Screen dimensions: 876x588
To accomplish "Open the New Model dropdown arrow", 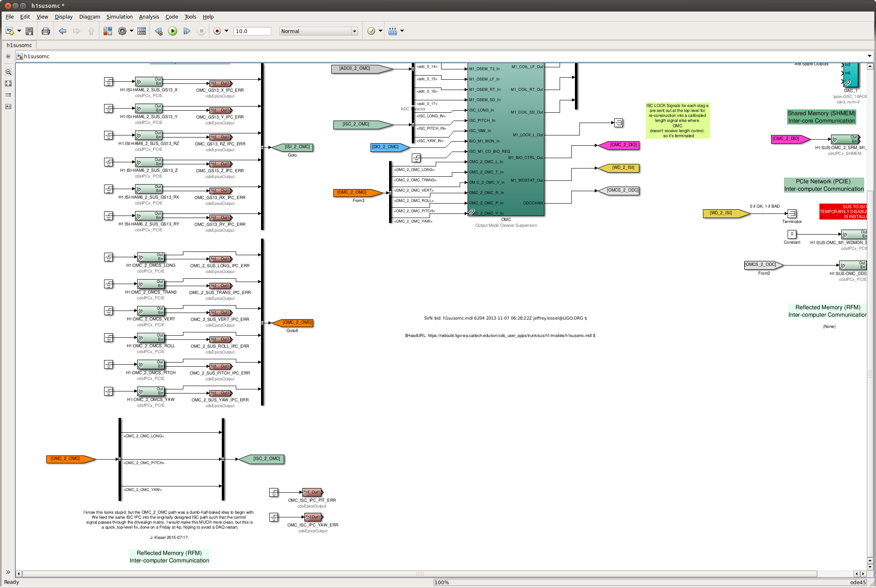I will point(19,31).
